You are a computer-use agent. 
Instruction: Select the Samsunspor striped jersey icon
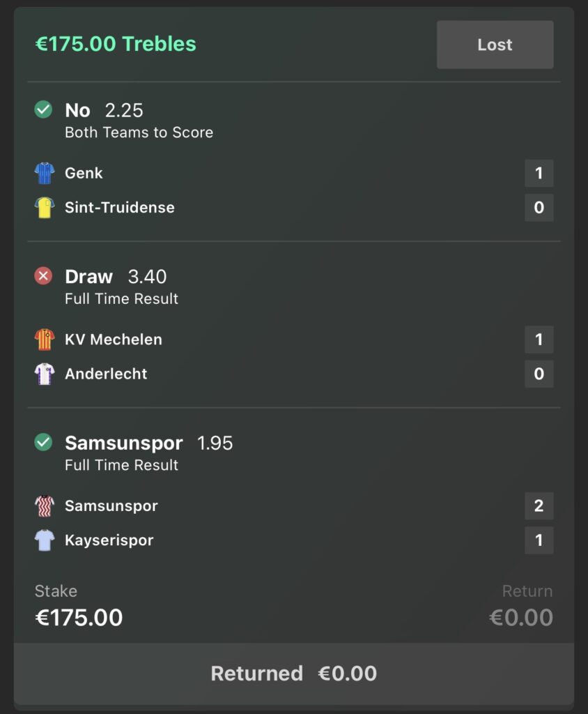click(43, 506)
